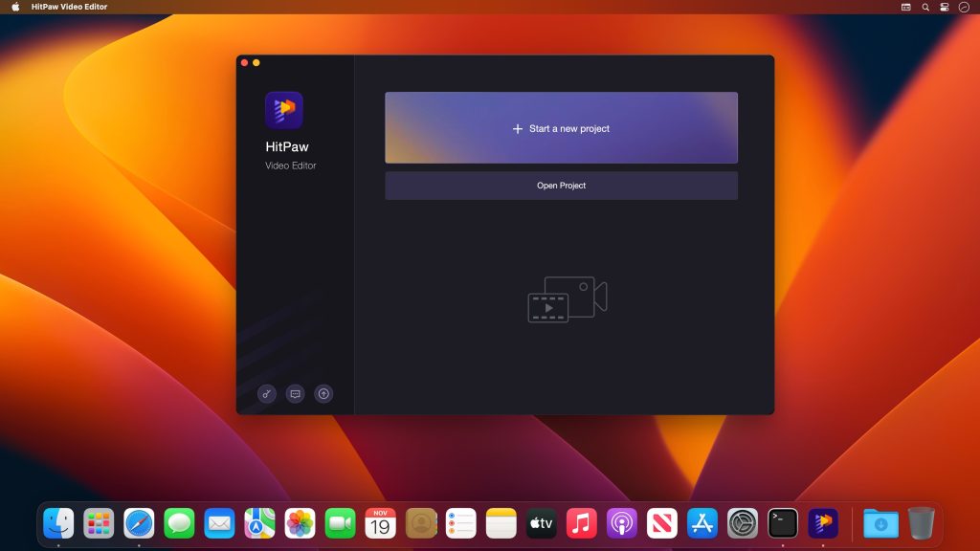980x551 pixels.
Task: Open the Trash from the Dock
Action: (x=922, y=523)
